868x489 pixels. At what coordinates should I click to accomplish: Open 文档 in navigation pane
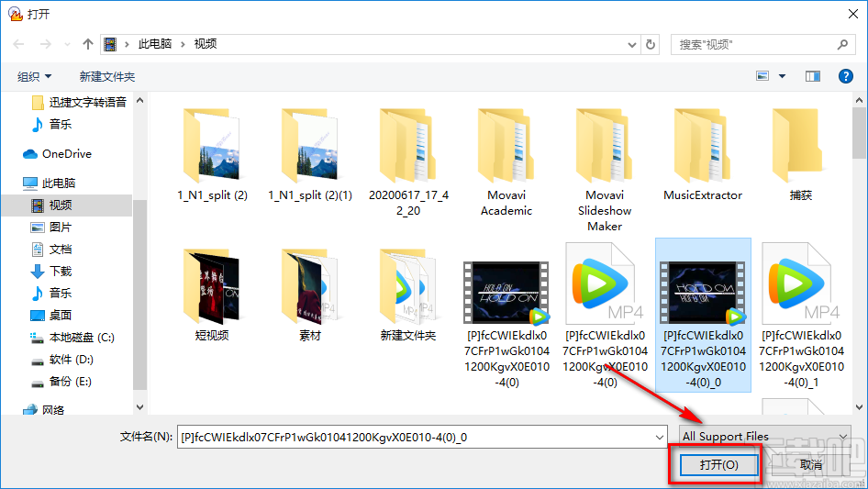(x=51, y=250)
